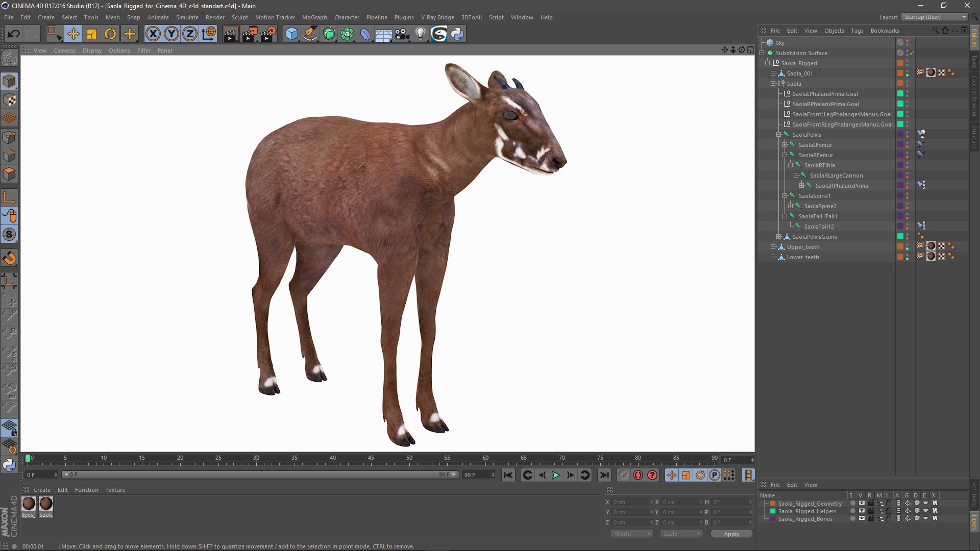Collapse the SaolaRTibia joint
The image size is (980, 551).
[790, 165]
